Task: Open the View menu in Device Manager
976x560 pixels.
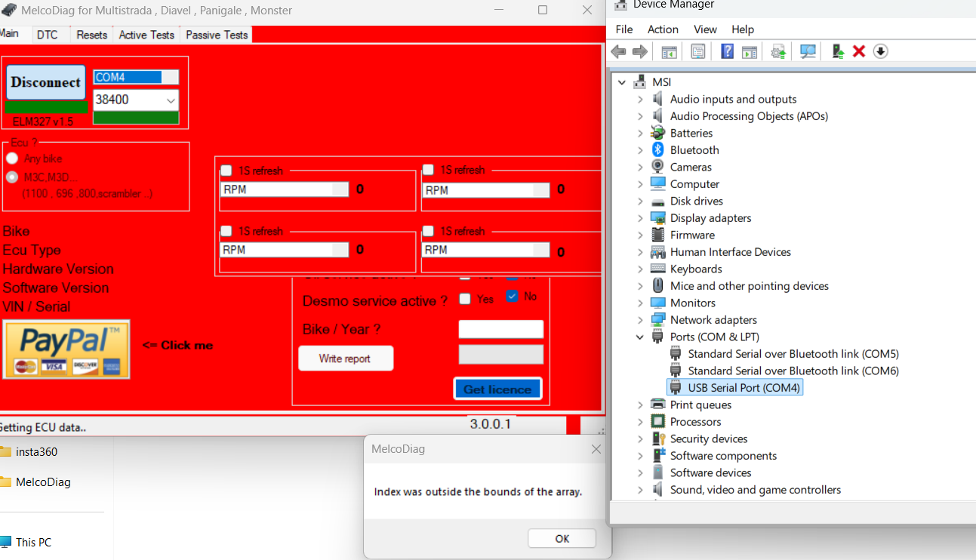Action: click(705, 29)
